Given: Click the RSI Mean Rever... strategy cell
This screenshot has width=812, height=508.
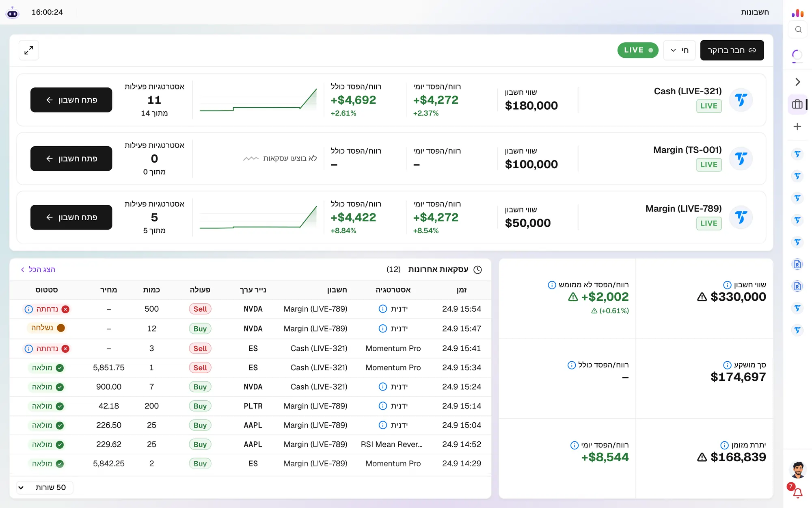Looking at the screenshot, I should click(392, 445).
